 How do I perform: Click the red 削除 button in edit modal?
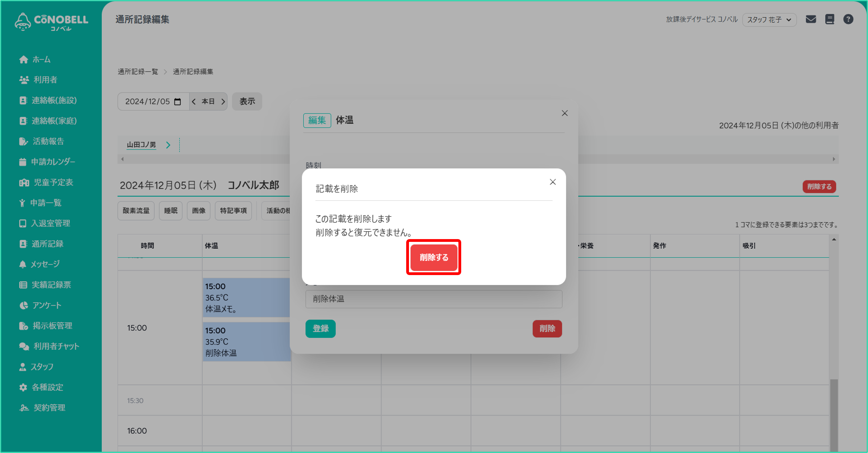coord(547,329)
